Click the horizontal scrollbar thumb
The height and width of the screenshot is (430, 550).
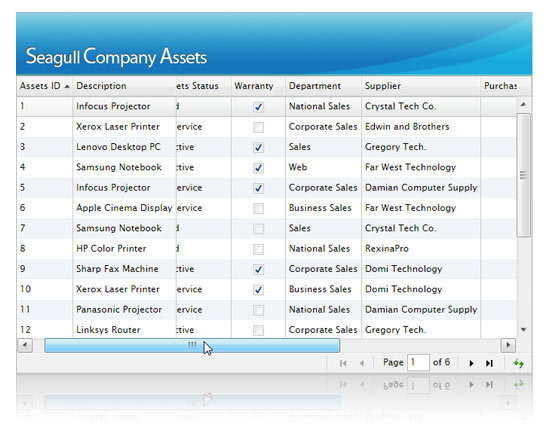(x=192, y=345)
